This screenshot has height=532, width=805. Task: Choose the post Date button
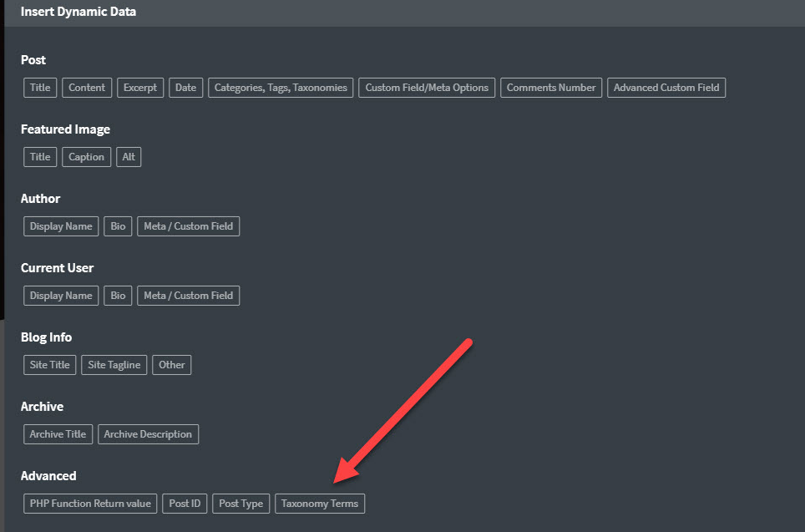tap(185, 88)
